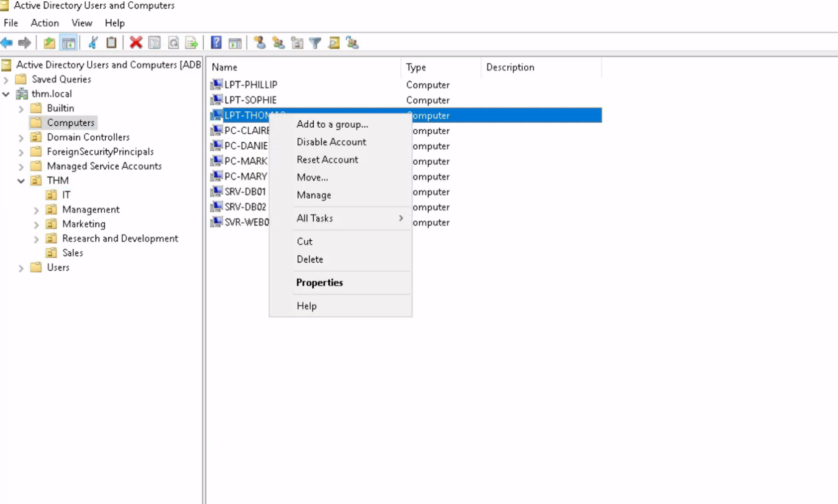
Task: Expand the Users container
Action: pos(21,268)
